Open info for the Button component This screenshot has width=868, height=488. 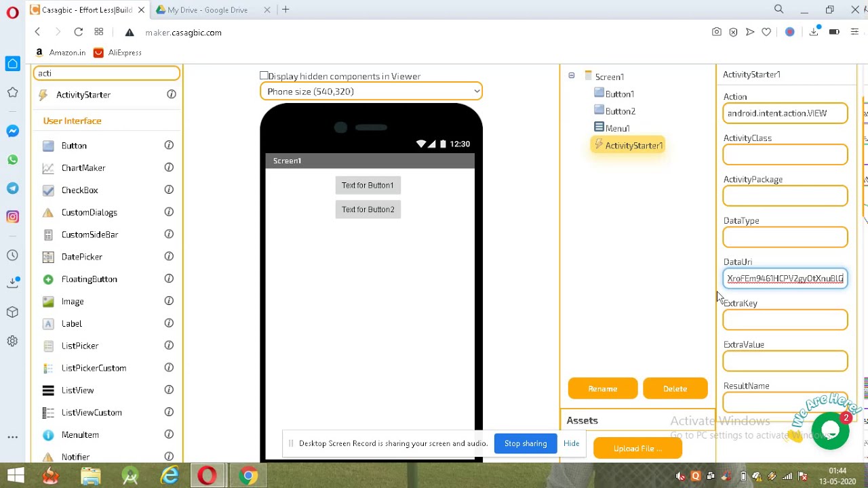[x=169, y=145]
